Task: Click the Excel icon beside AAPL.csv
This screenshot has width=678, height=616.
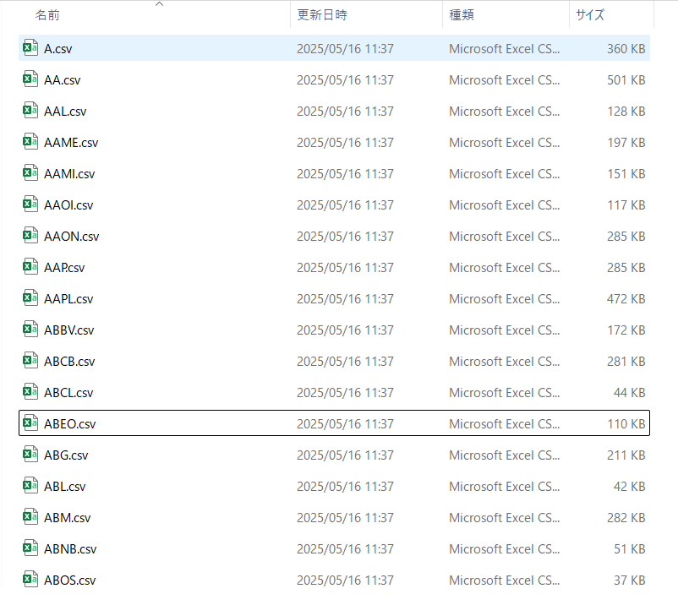Action: 30,298
